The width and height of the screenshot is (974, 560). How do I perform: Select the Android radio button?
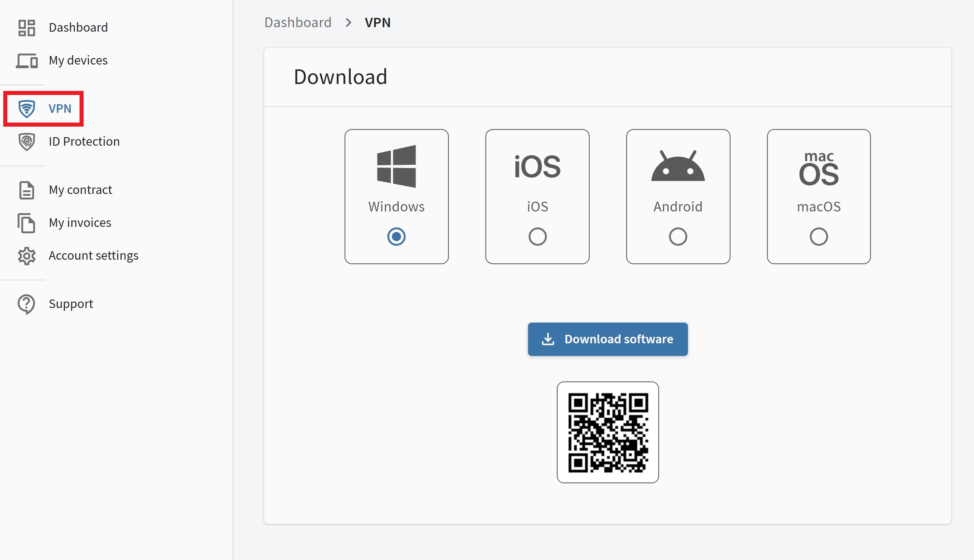pyautogui.click(x=678, y=237)
